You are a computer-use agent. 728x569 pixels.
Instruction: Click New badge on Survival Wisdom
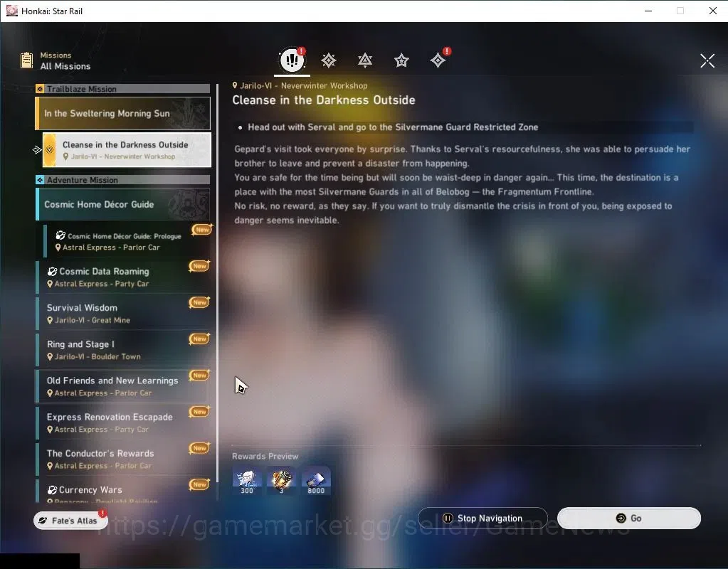coord(200,302)
